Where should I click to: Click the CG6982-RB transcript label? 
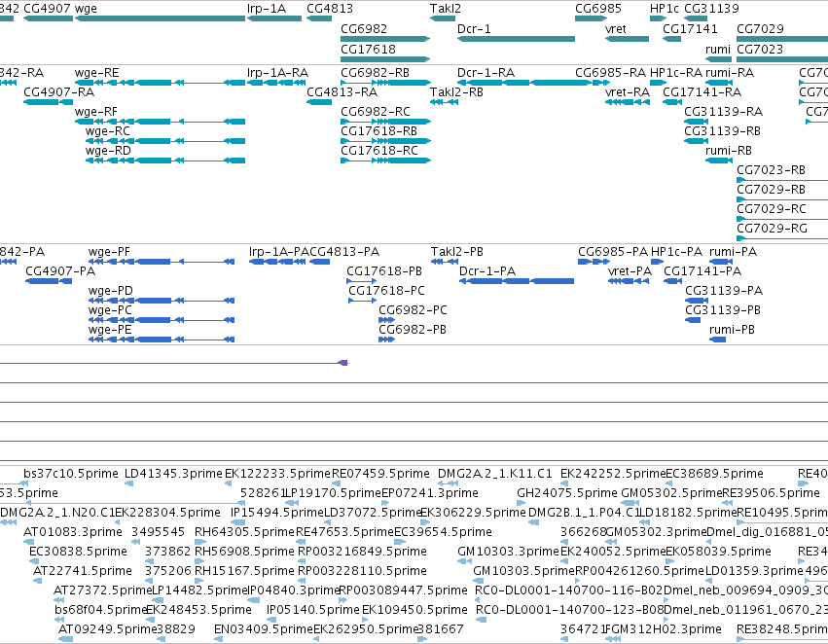(x=375, y=72)
